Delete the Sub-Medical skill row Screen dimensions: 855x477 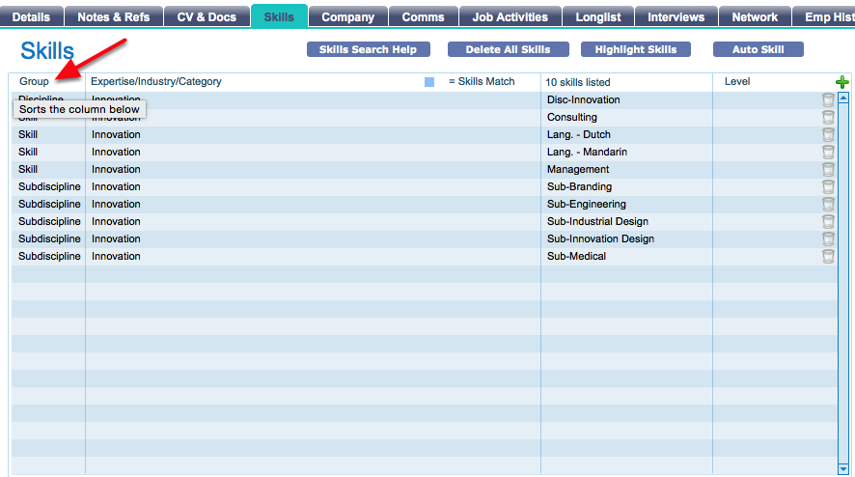(x=828, y=257)
